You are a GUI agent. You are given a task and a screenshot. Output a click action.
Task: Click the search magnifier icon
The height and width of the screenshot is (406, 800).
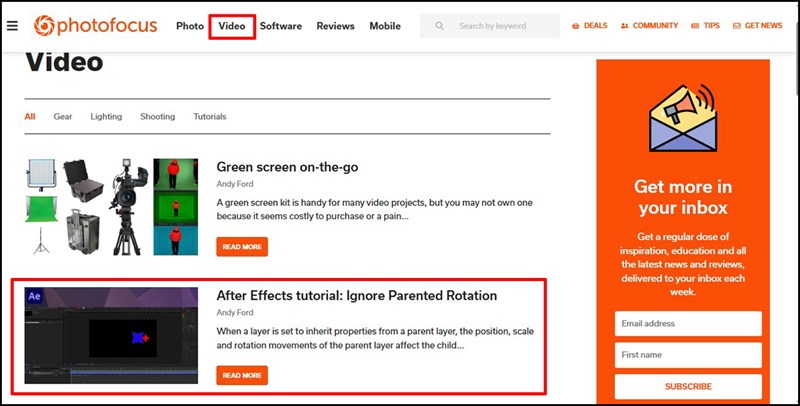439,26
